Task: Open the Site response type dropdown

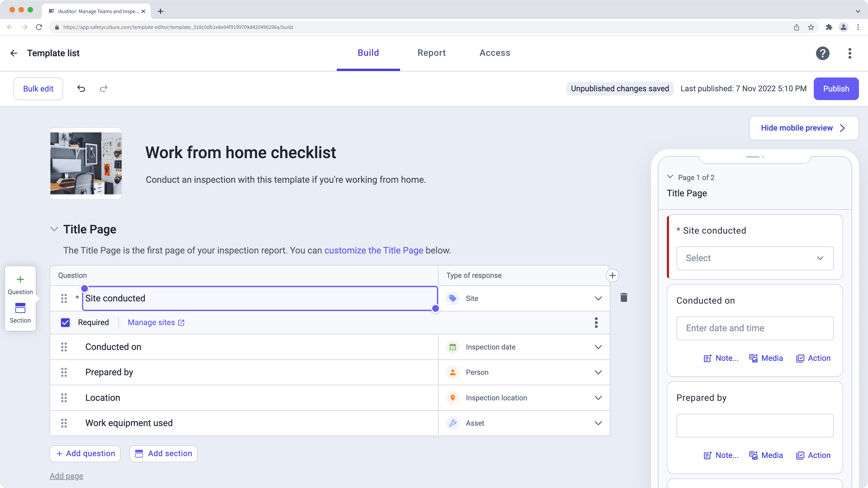Action: [598, 298]
